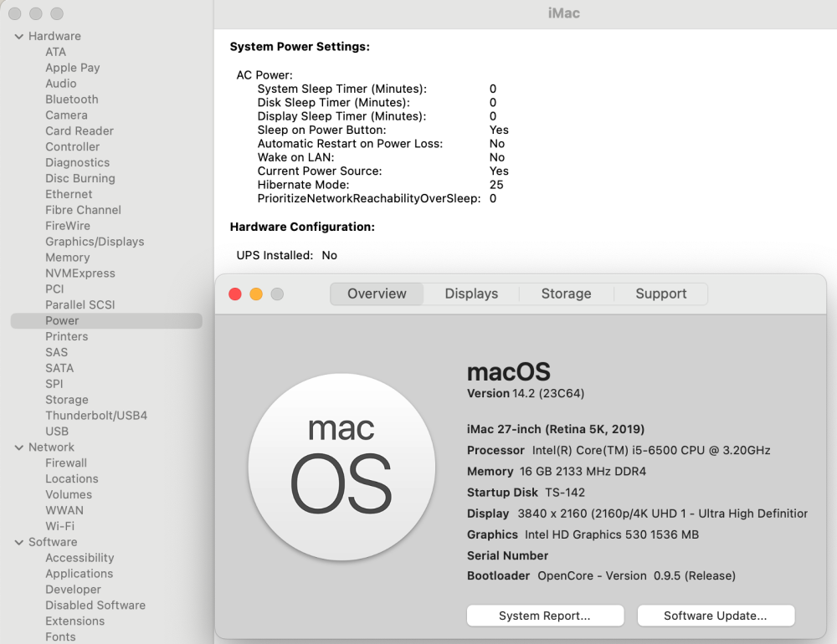Select Storage in Hardware sidebar list
Viewport: 837px width, 644px height.
coord(67,400)
